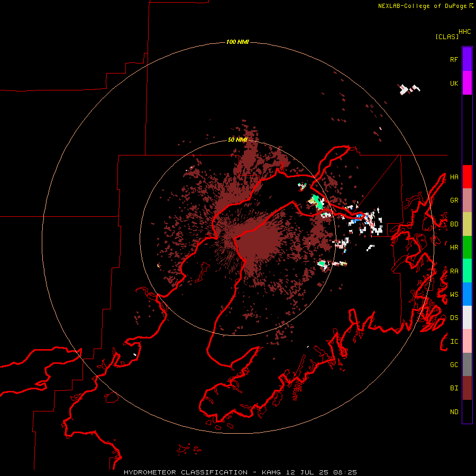The image size is (476, 476).
Task: Click the BI brown legend swatch
Action: [x=467, y=388]
